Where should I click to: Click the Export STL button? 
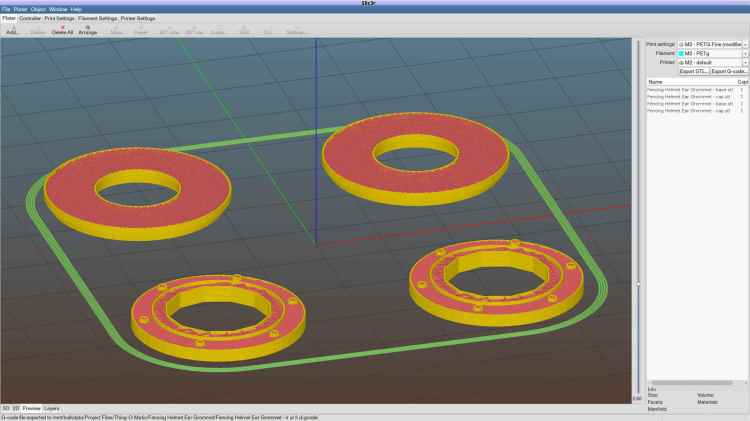coord(694,71)
